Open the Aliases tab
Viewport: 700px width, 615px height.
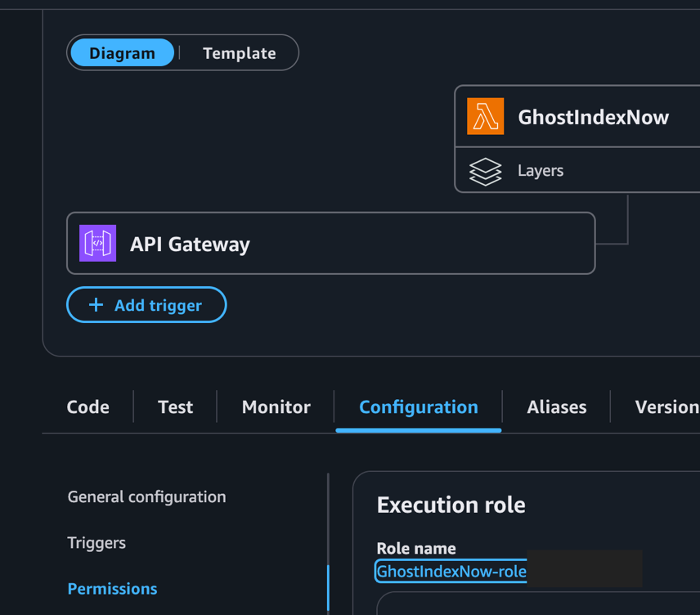pos(557,407)
